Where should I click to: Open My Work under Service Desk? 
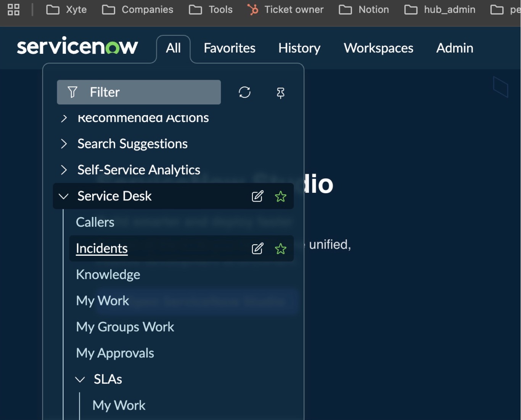[103, 301]
